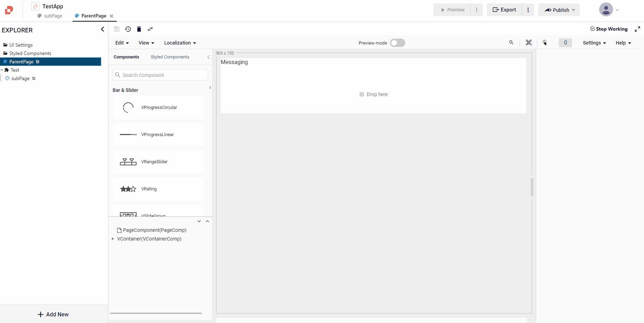Viewport: 644px width, 323px height.
Task: Click the canvas right-edge resize handle
Action: (x=532, y=187)
